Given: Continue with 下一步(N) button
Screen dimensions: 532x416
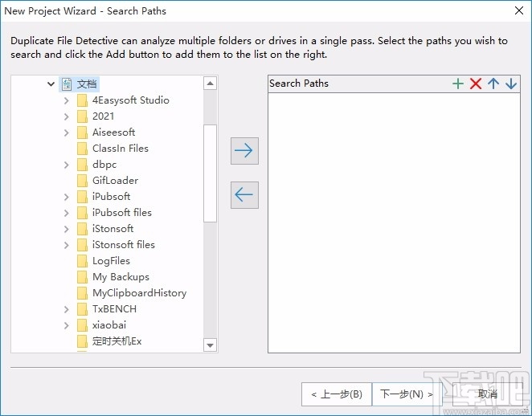Looking at the screenshot, I should pos(407,394).
